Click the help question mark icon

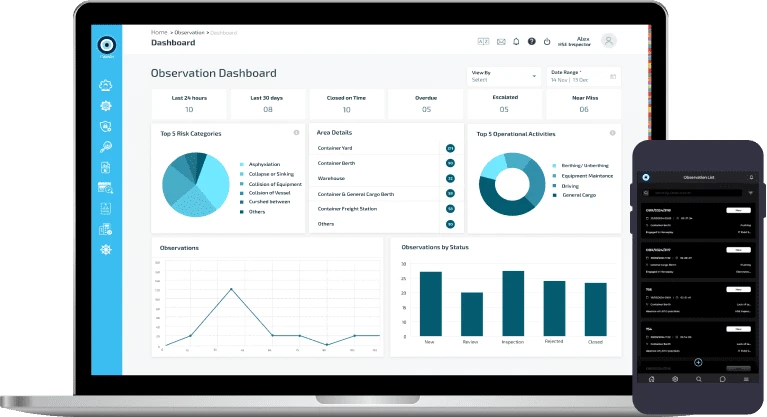(x=532, y=42)
